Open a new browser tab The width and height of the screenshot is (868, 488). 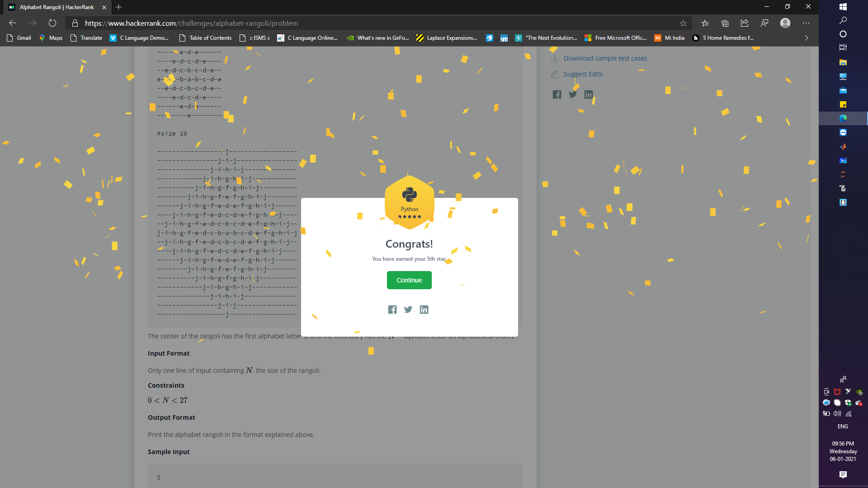point(118,7)
